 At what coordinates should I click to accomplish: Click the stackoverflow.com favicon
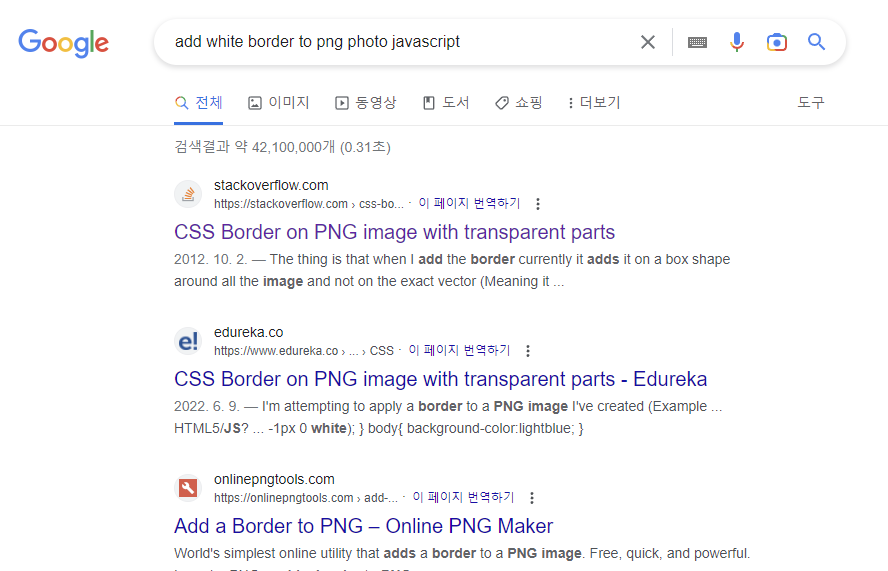click(x=188, y=194)
